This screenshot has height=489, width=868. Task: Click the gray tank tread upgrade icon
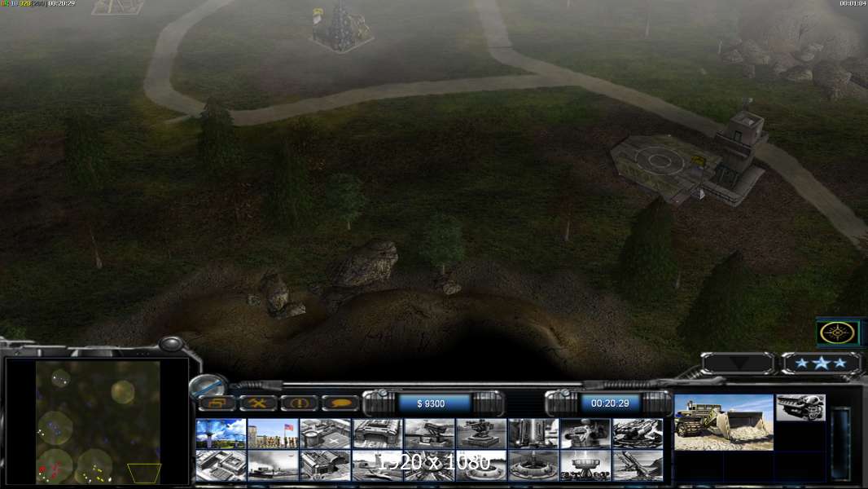(800, 408)
